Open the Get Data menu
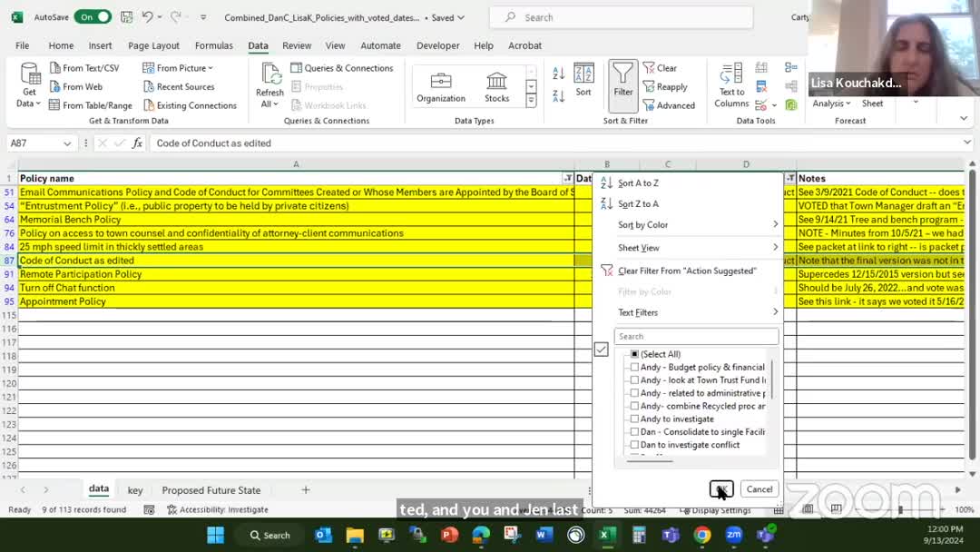This screenshot has width=980, height=552. pos(29,85)
